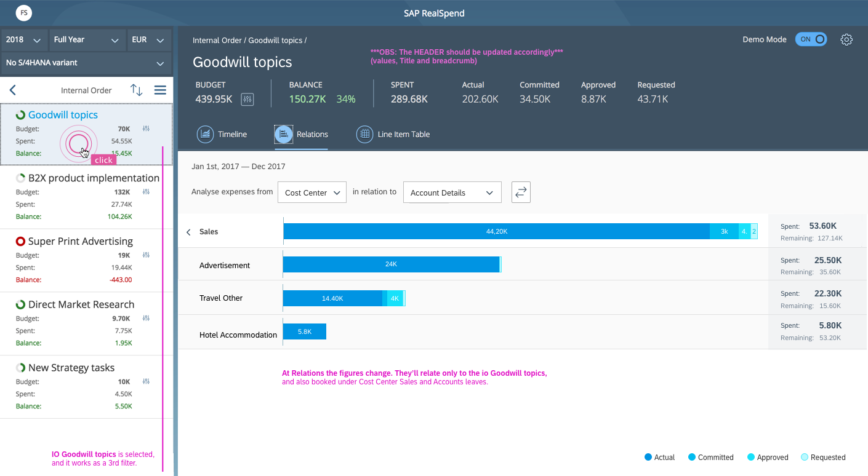Viewport: 868px width, 476px height.
Task: Open the Full Year period dropdown
Action: (x=86, y=39)
